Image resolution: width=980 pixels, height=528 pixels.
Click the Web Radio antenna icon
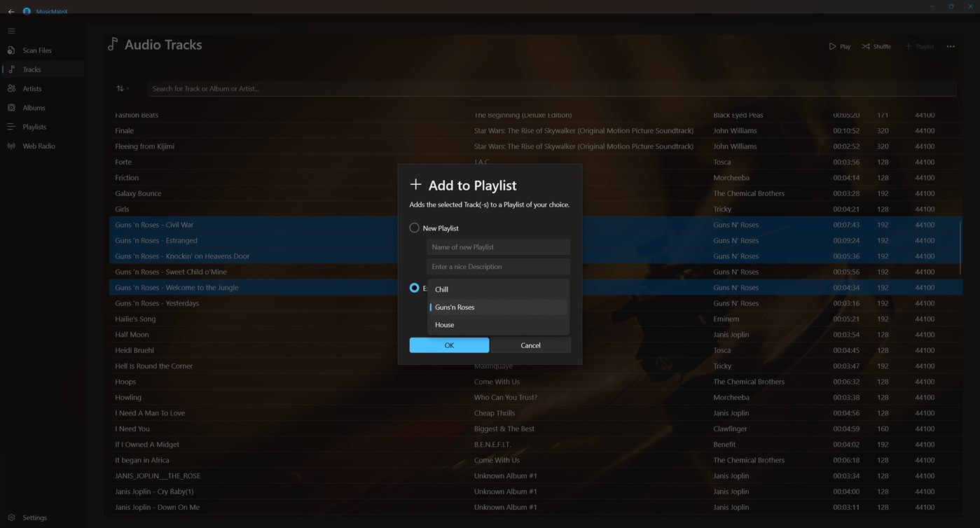11,146
